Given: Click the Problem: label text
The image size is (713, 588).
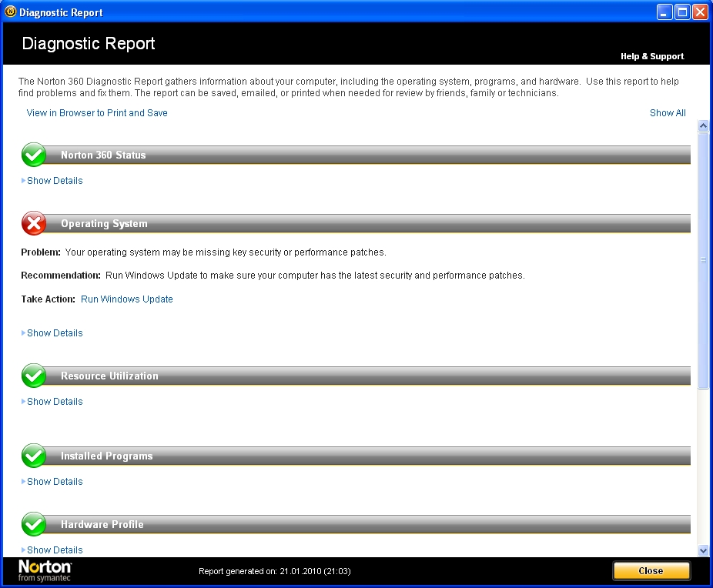Looking at the screenshot, I should pyautogui.click(x=41, y=252).
